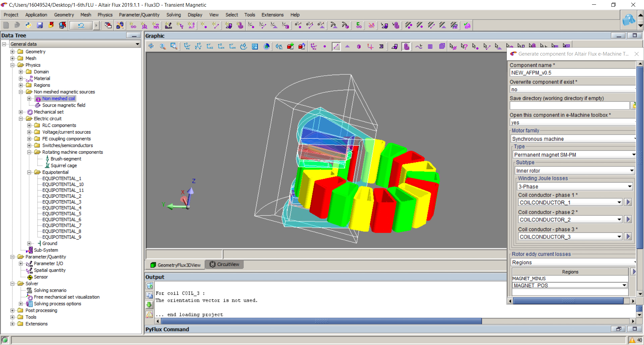Image resolution: width=644 pixels, height=345 pixels.
Task: Click the dialog's vertical scrollbar thumb
Action: tap(640, 157)
